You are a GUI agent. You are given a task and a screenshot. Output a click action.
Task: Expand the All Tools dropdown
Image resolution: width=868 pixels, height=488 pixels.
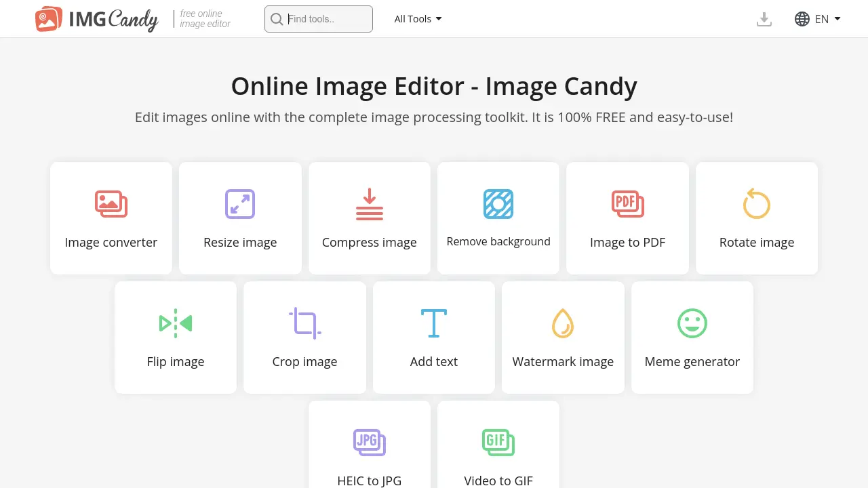(x=418, y=19)
